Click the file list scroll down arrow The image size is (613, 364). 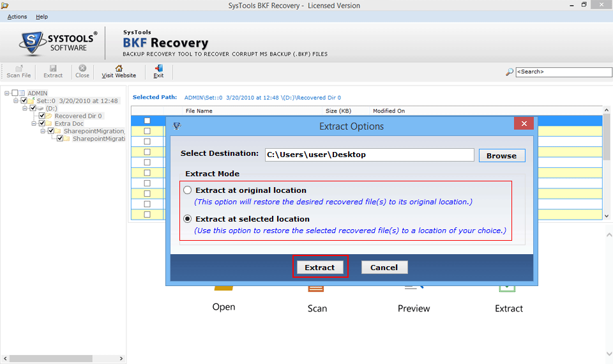tap(607, 216)
